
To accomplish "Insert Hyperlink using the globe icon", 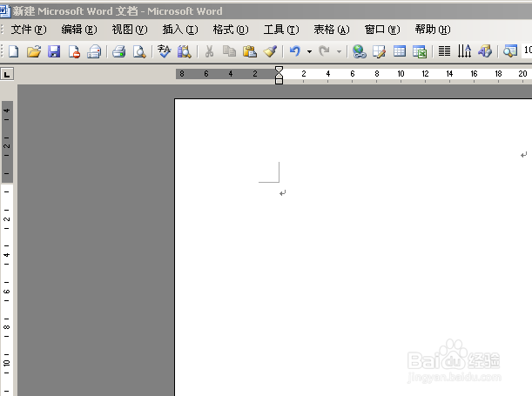I will click(x=360, y=51).
